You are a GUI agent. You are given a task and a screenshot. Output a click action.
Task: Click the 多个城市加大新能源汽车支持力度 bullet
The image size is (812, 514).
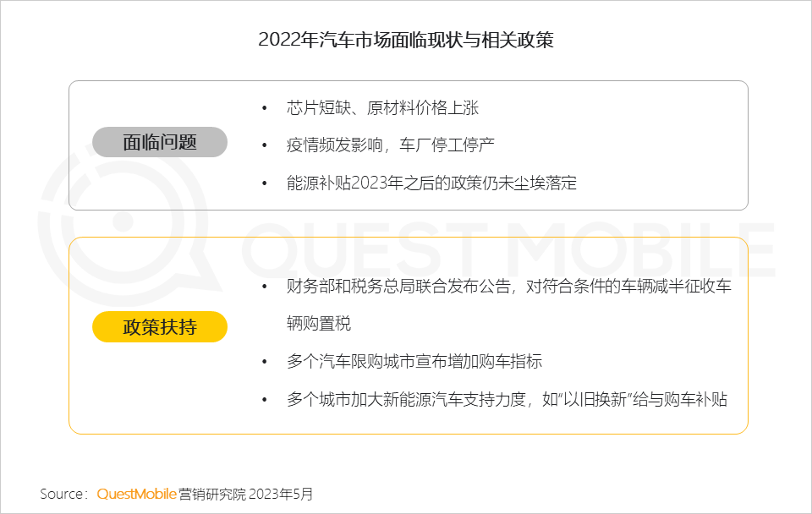coord(507,399)
